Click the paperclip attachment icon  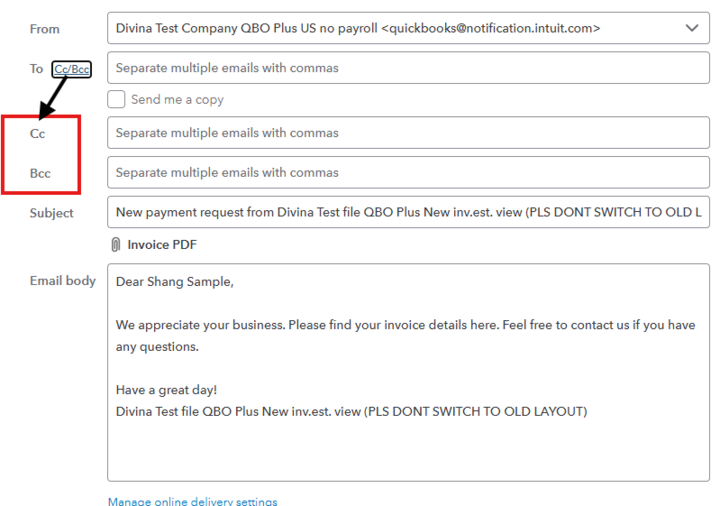pyautogui.click(x=116, y=245)
